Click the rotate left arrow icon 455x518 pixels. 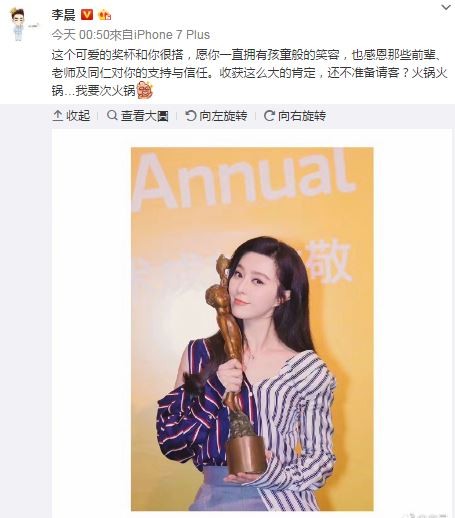click(191, 116)
